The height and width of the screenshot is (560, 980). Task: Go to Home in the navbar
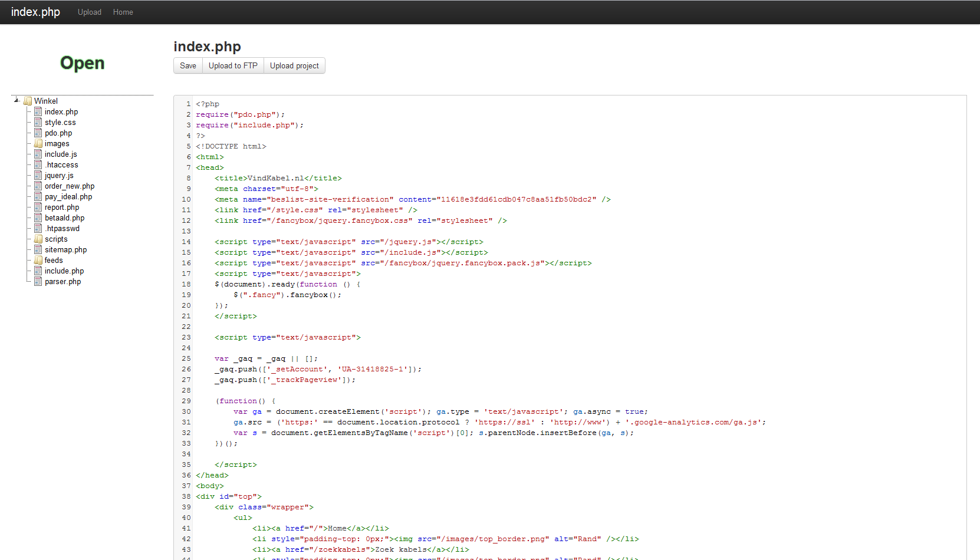click(123, 12)
